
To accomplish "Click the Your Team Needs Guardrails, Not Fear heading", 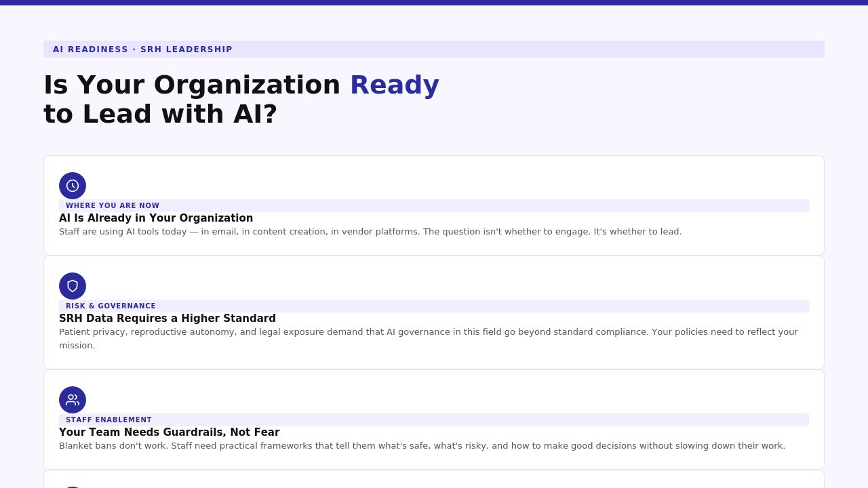I will 170,432.
